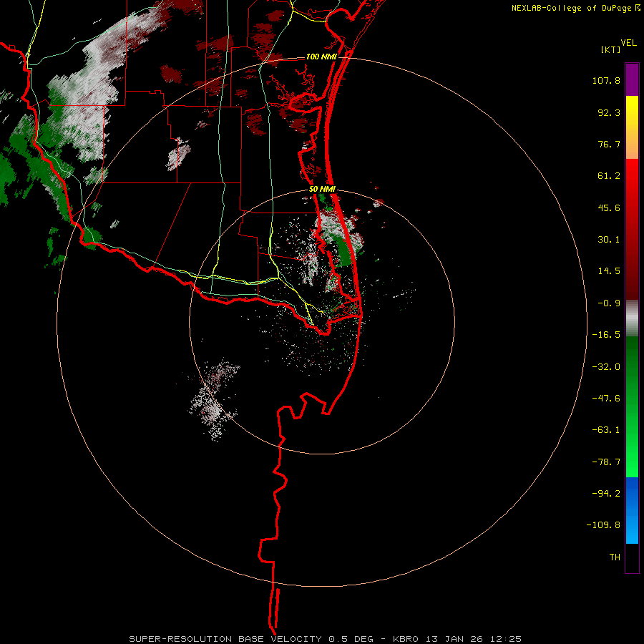Click the gray segment of color bar
644x644 pixels.
(632, 318)
